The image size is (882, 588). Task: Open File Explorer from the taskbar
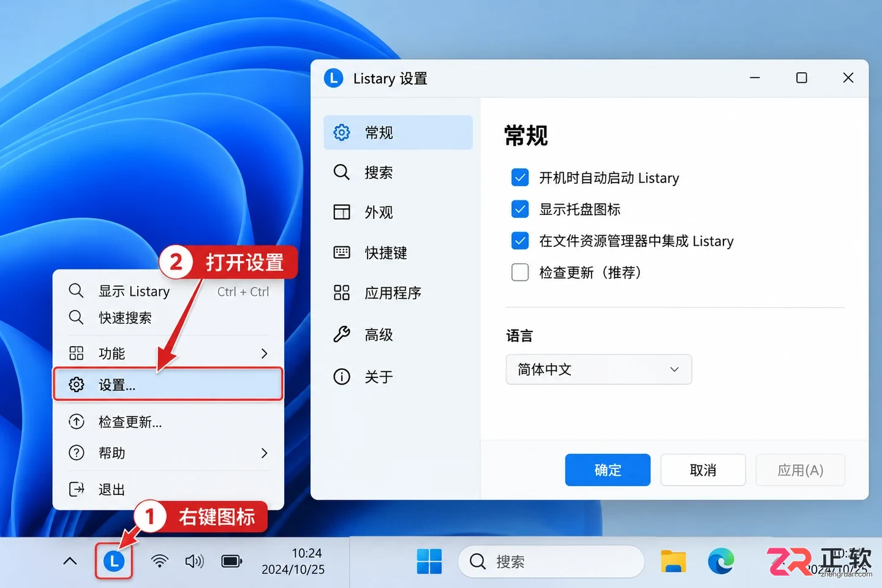tap(673, 561)
